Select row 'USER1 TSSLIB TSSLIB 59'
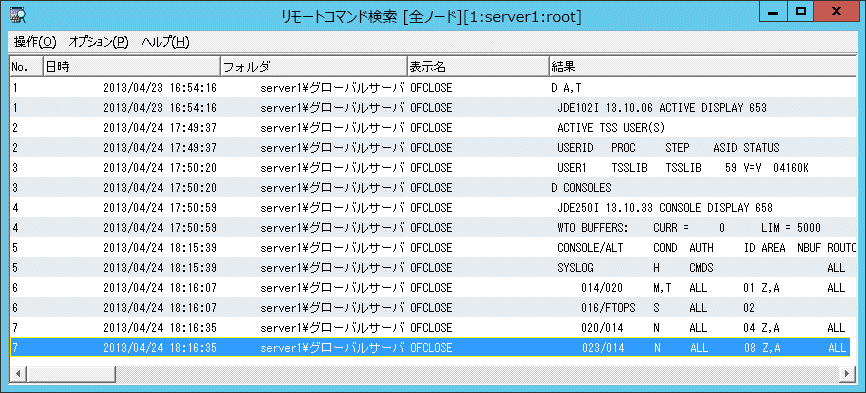 pos(430,167)
